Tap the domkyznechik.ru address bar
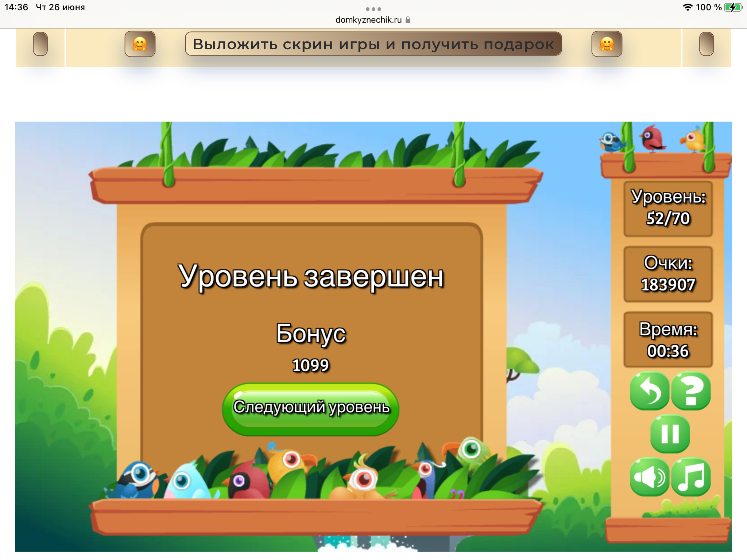 pyautogui.click(x=373, y=20)
